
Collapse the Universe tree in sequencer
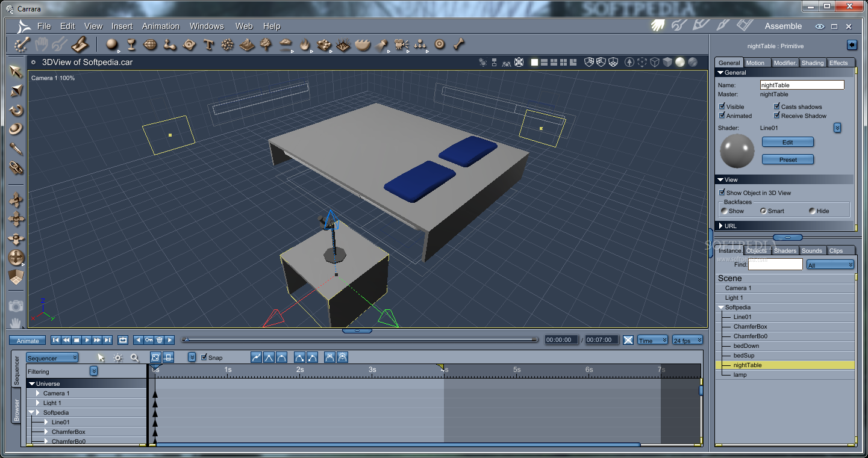pos(32,383)
